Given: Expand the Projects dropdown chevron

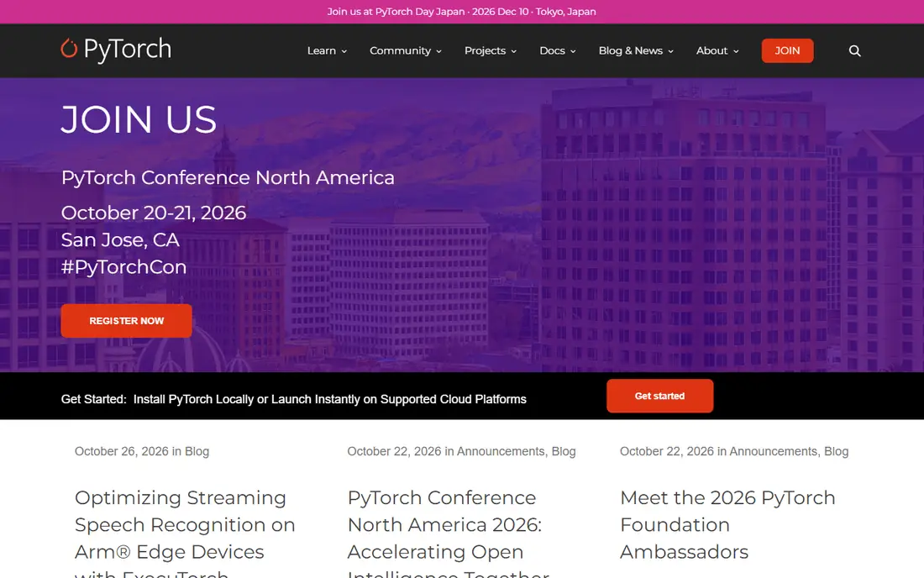Looking at the screenshot, I should click(514, 51).
